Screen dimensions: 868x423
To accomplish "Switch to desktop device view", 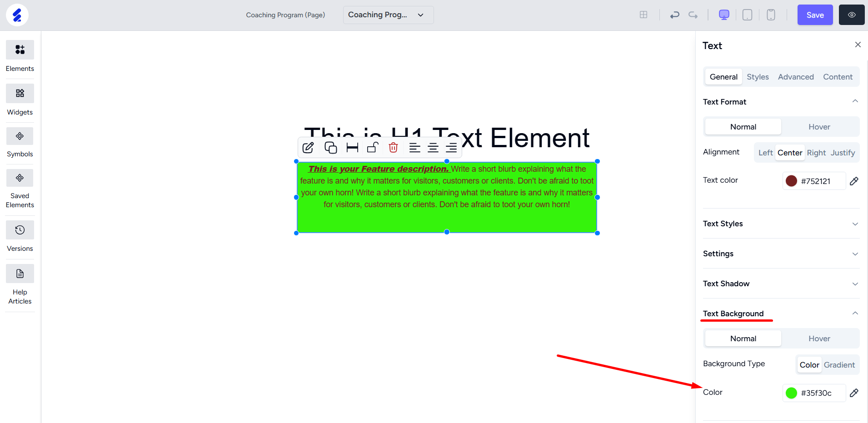I will pos(724,15).
